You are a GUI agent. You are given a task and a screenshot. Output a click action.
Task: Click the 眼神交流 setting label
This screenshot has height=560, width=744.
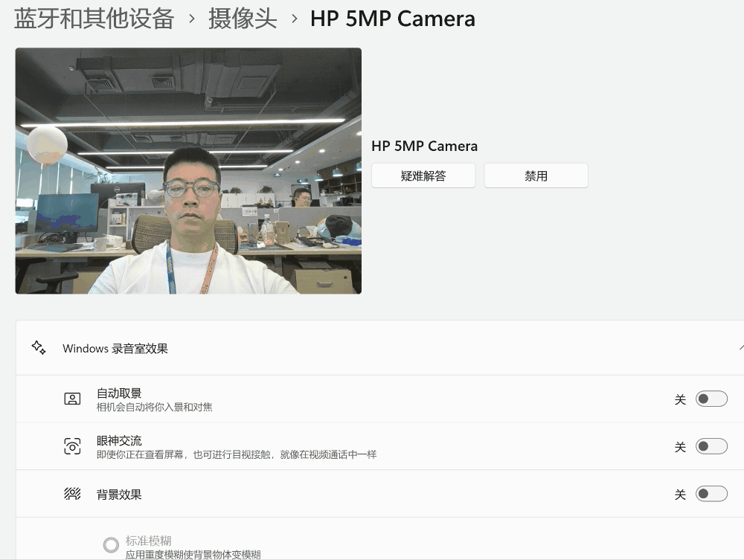[119, 440]
